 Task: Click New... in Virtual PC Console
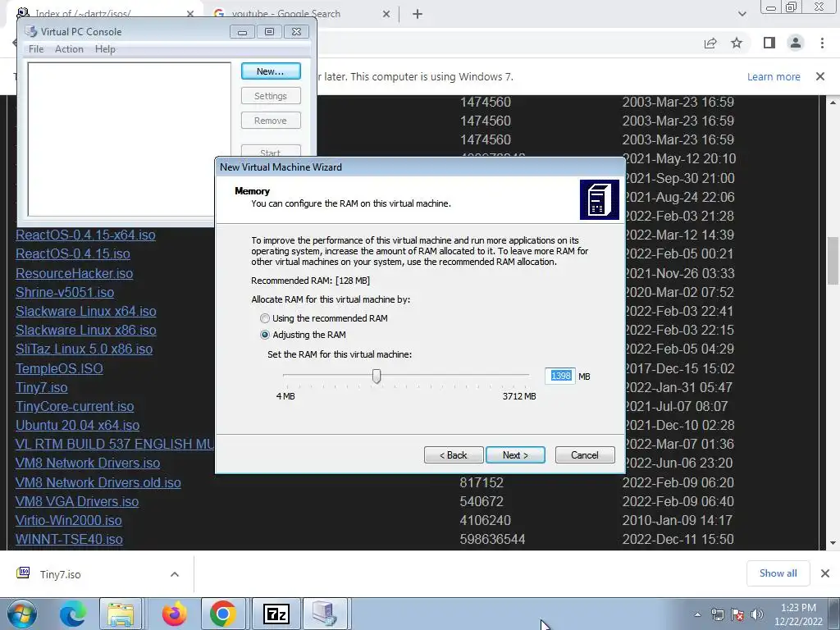click(271, 71)
